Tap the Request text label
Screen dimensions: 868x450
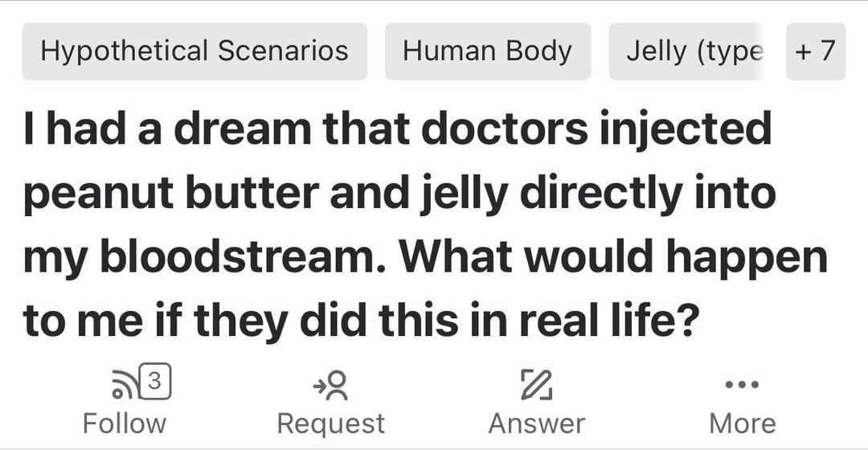(330, 423)
